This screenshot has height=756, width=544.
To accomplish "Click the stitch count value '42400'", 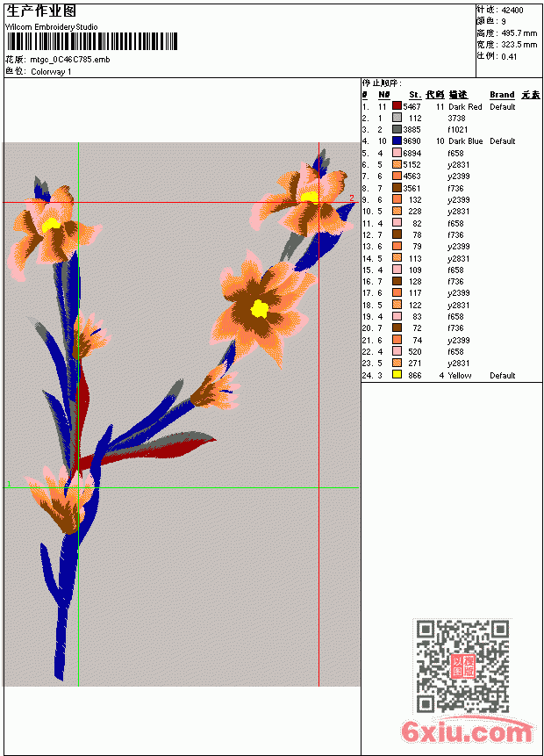I will [512, 11].
